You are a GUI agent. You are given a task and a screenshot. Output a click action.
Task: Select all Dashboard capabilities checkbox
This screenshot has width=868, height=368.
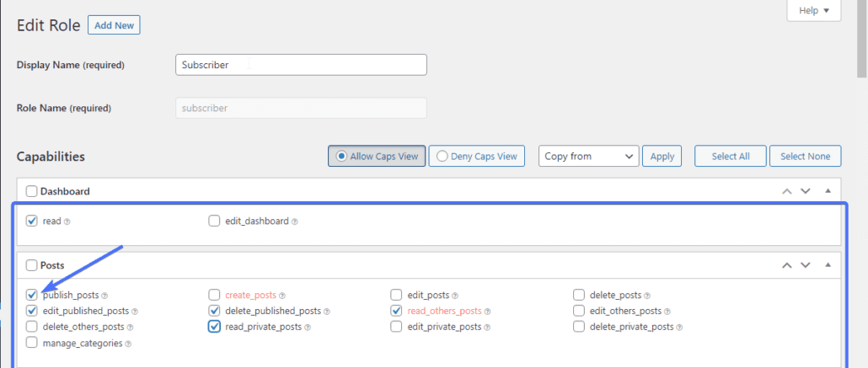[31, 191]
